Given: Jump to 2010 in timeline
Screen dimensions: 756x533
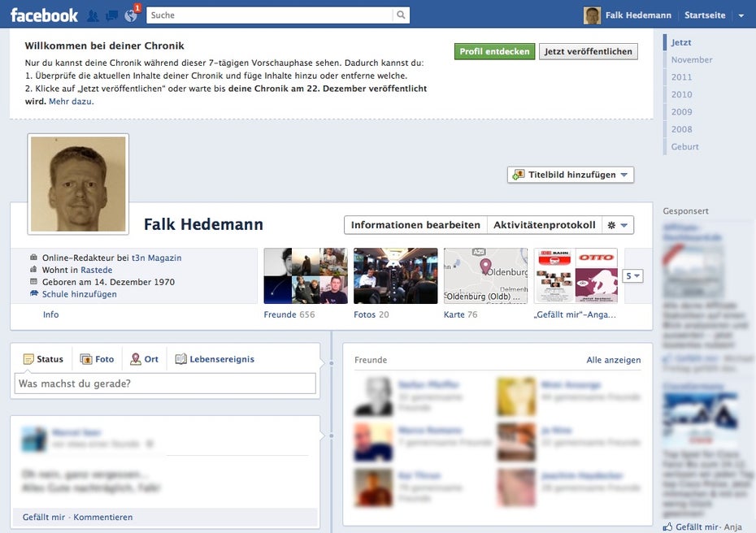Looking at the screenshot, I should tap(681, 94).
